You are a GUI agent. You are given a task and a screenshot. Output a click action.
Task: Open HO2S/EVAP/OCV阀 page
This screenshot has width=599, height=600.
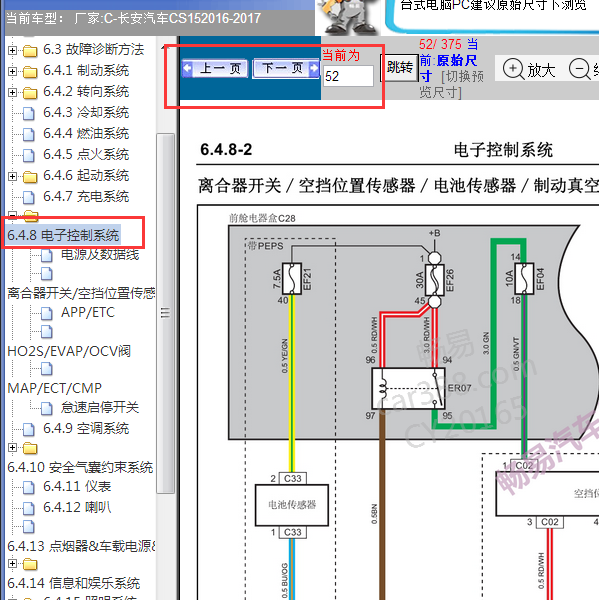69,351
